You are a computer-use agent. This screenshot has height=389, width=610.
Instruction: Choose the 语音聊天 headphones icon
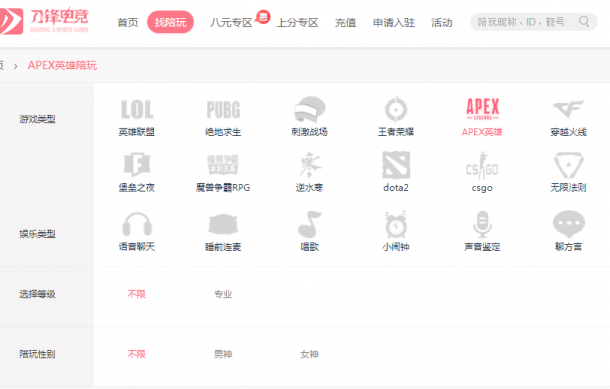(137, 224)
